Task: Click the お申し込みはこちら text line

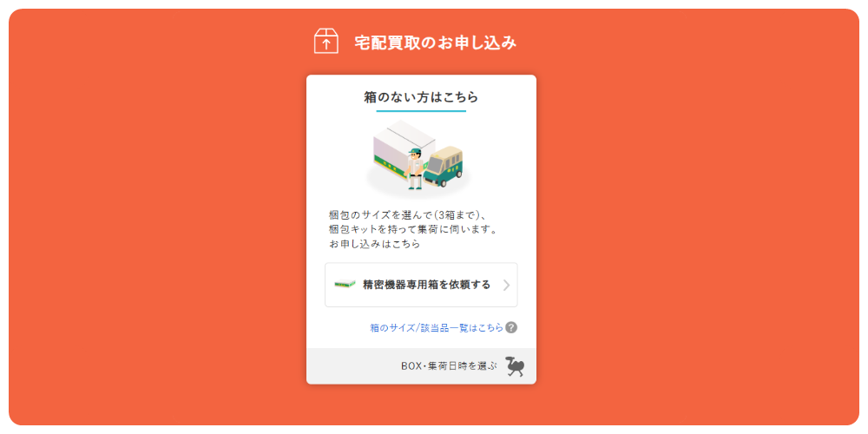Action: pyautogui.click(x=374, y=244)
